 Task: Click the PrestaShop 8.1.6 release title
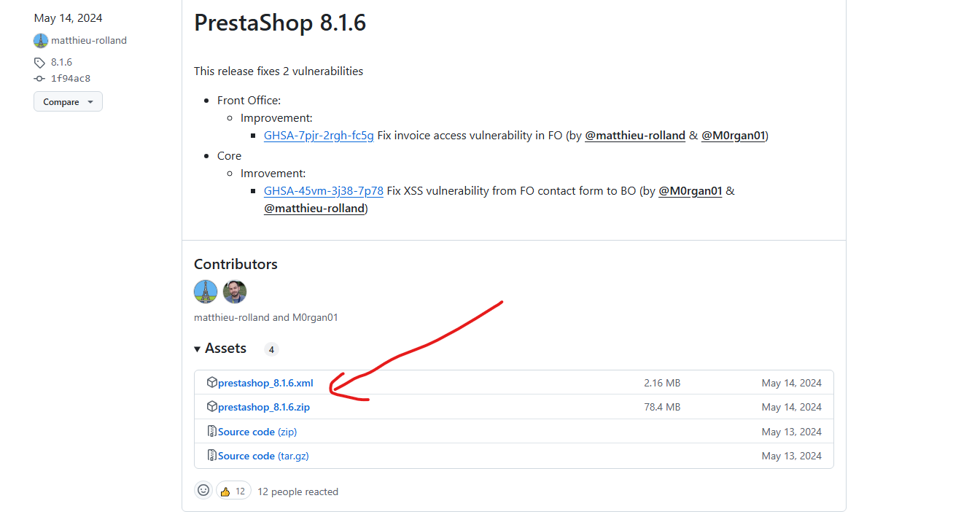click(x=280, y=23)
